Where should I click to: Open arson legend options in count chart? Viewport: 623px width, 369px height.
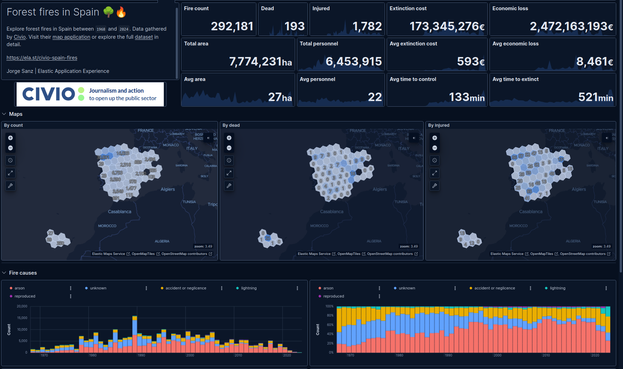pyautogui.click(x=71, y=288)
